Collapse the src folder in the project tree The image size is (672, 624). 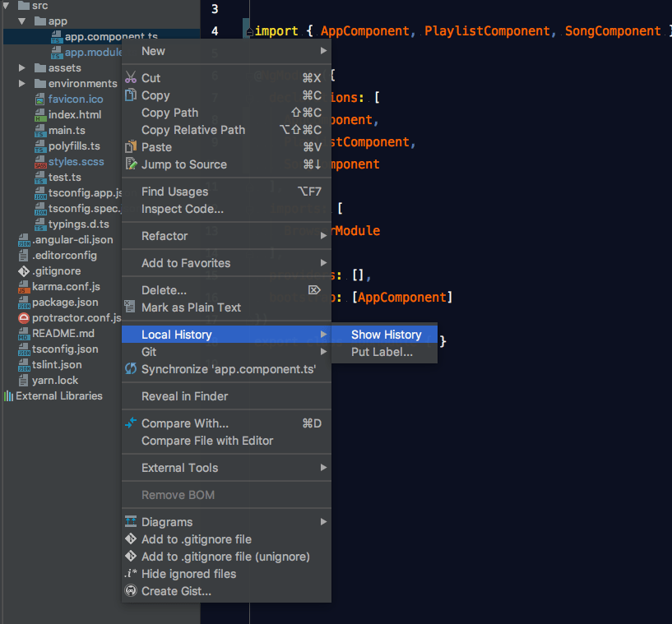click(8, 5)
